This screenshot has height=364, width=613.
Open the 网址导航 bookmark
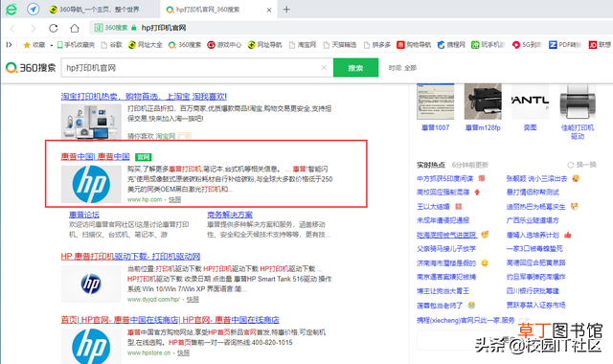(x=264, y=45)
